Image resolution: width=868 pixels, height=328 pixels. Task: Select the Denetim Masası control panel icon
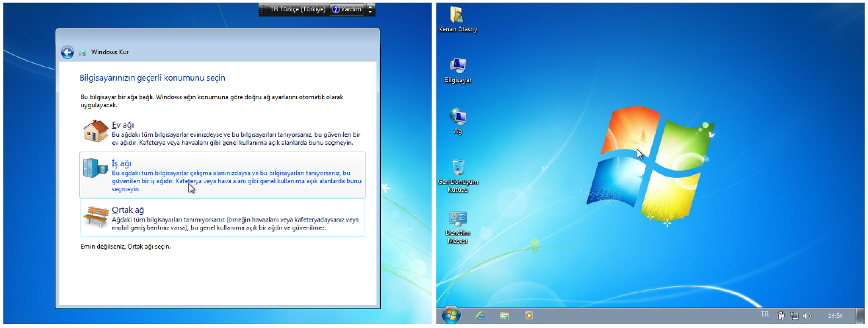pos(457,227)
